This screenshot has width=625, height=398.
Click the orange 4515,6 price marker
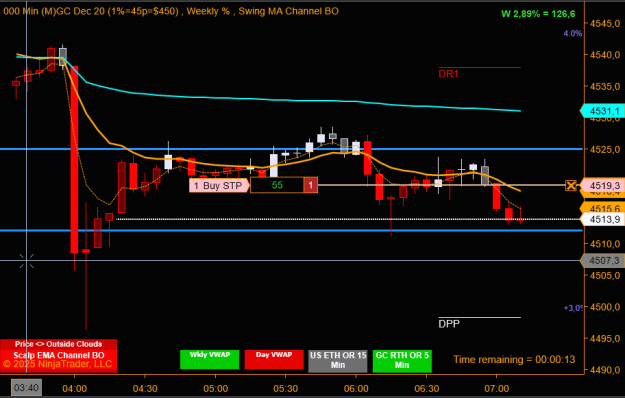point(602,208)
